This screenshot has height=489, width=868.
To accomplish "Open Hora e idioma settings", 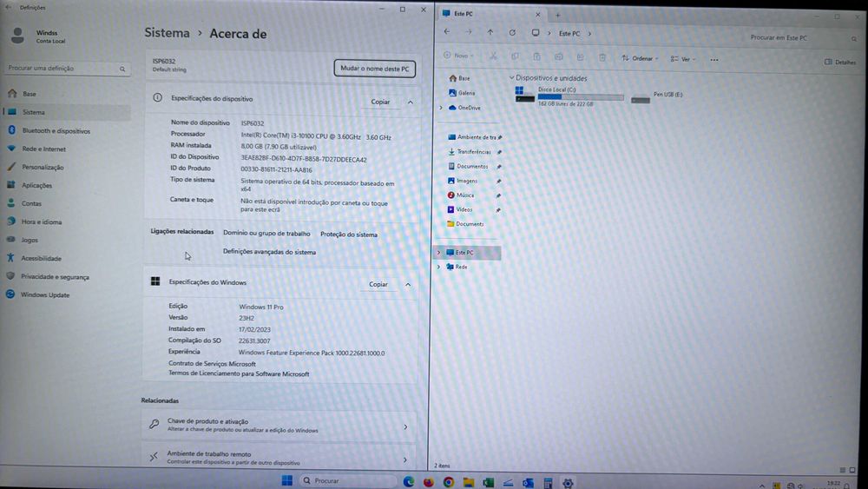I will [41, 222].
